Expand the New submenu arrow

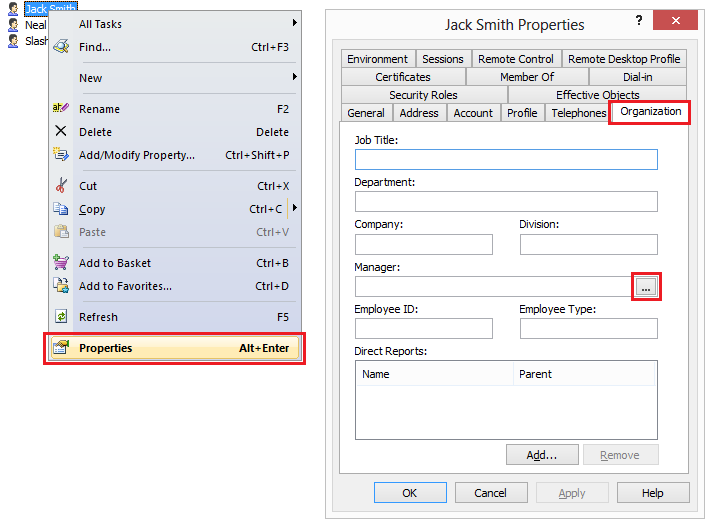point(295,77)
